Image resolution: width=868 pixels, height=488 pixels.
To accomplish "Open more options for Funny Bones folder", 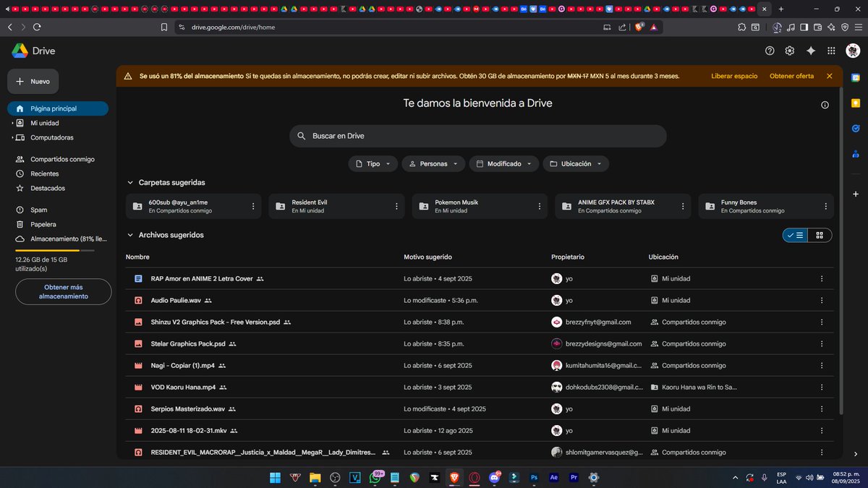I will coord(826,206).
